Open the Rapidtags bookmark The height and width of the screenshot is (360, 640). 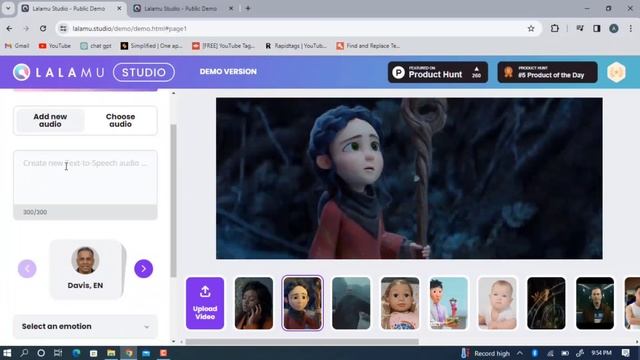[x=296, y=46]
